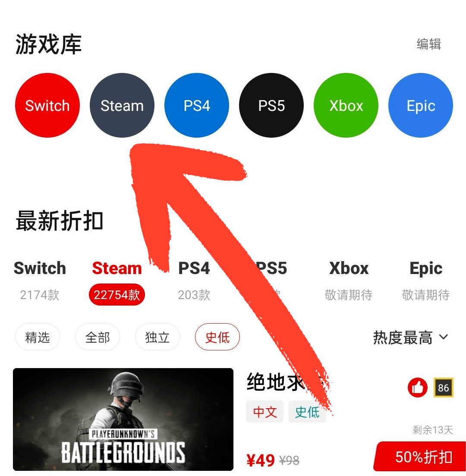Expand sort options via chevron arrow

pos(444,337)
